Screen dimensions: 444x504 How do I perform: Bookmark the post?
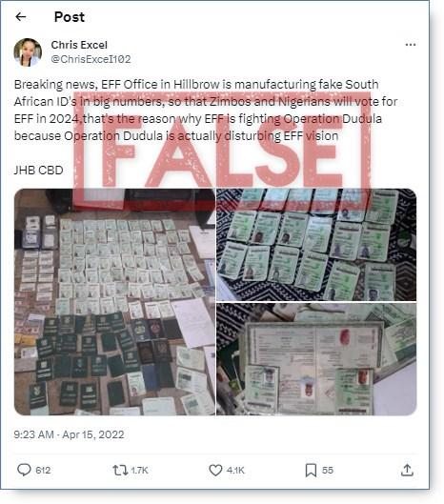311,471
